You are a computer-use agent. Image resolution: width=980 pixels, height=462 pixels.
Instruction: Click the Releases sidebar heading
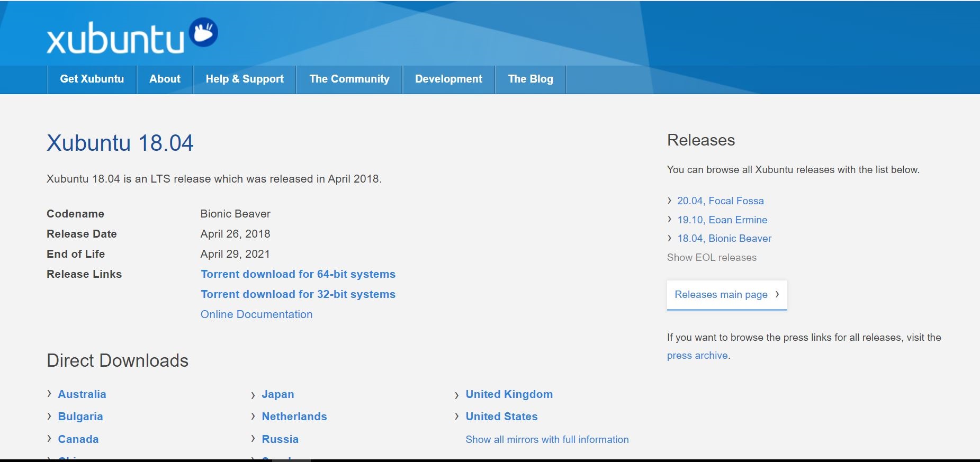coord(701,140)
